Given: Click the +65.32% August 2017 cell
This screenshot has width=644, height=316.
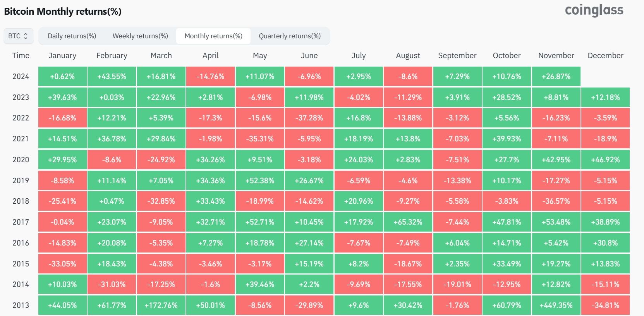Looking at the screenshot, I should [408, 222].
